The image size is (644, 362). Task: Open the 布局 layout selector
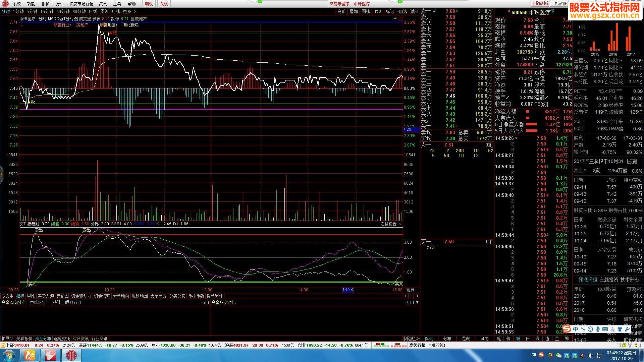(410, 290)
